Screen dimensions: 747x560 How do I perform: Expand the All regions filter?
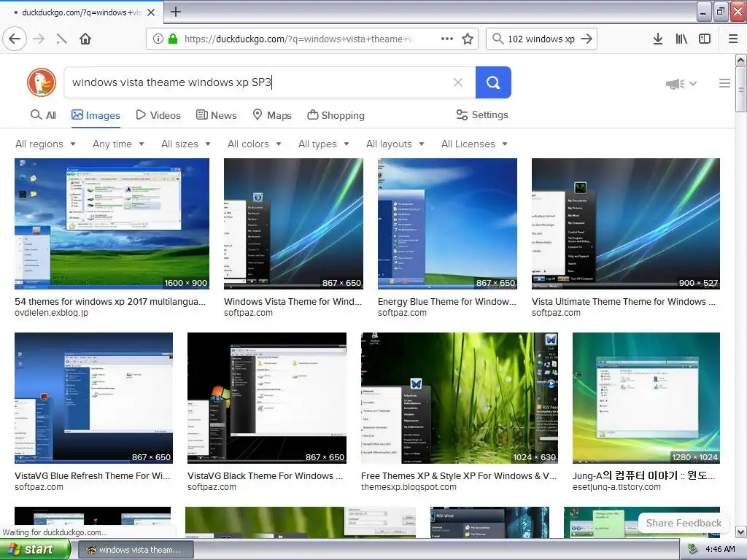[x=45, y=144]
